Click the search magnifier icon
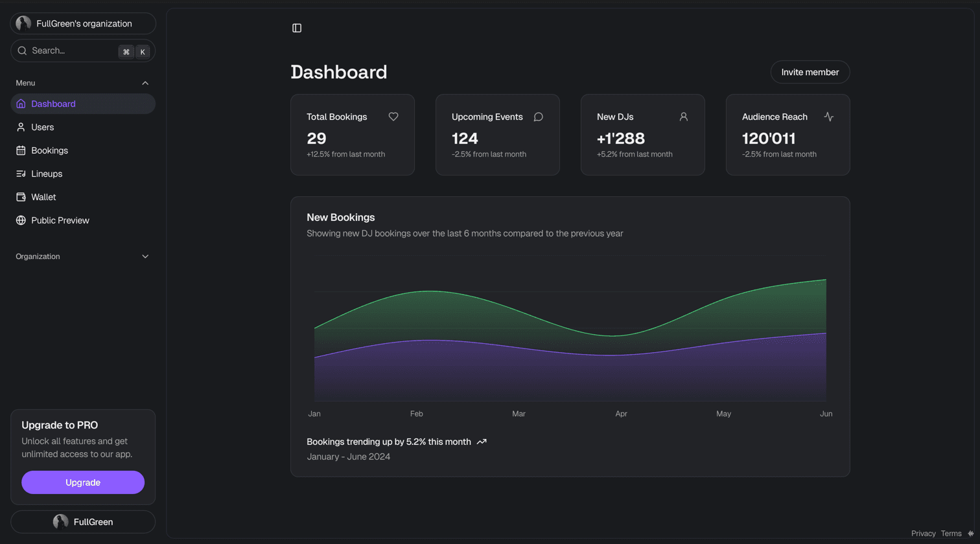 (x=22, y=51)
